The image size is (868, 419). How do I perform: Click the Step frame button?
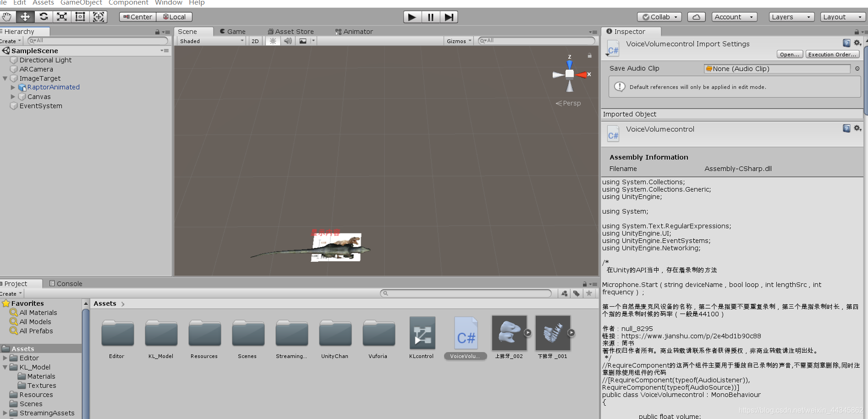click(x=449, y=17)
